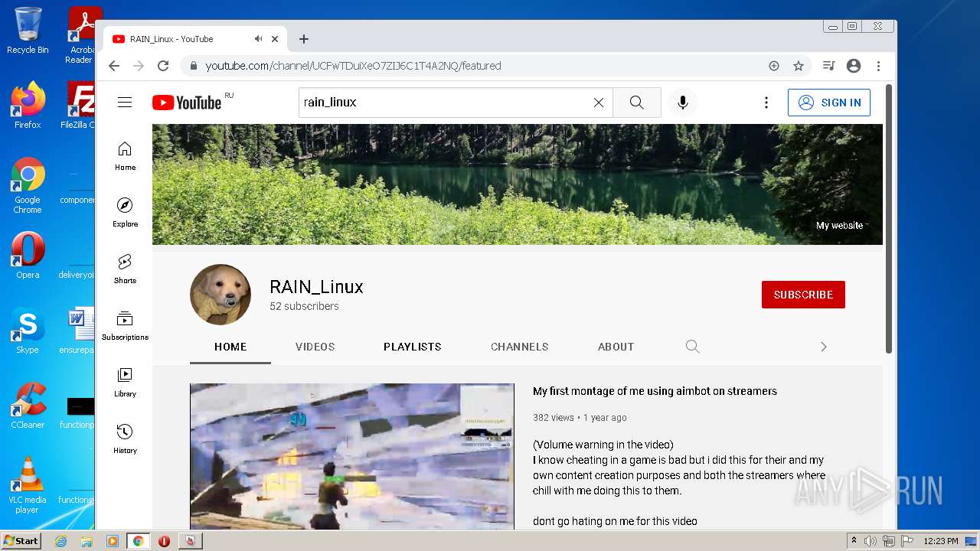The image size is (980, 551).
Task: Click the page vertical scrollbar
Action: tap(889, 219)
